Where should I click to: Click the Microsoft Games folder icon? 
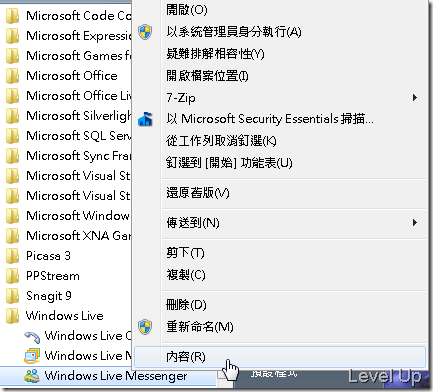(12, 56)
